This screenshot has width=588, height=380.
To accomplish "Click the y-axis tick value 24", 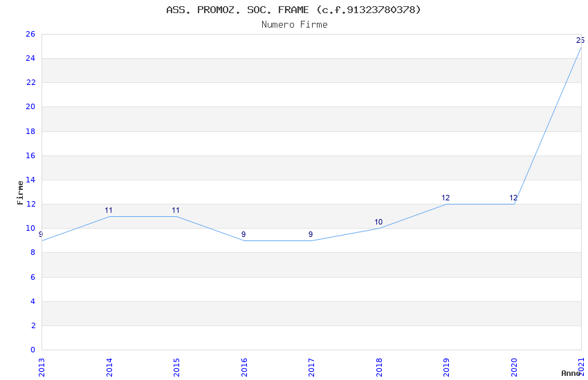I will coord(30,59).
